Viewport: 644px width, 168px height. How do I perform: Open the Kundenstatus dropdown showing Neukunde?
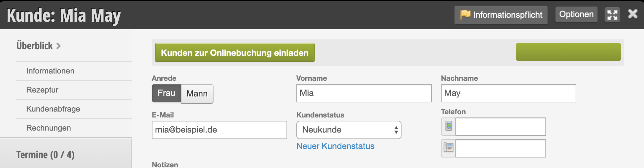(349, 130)
